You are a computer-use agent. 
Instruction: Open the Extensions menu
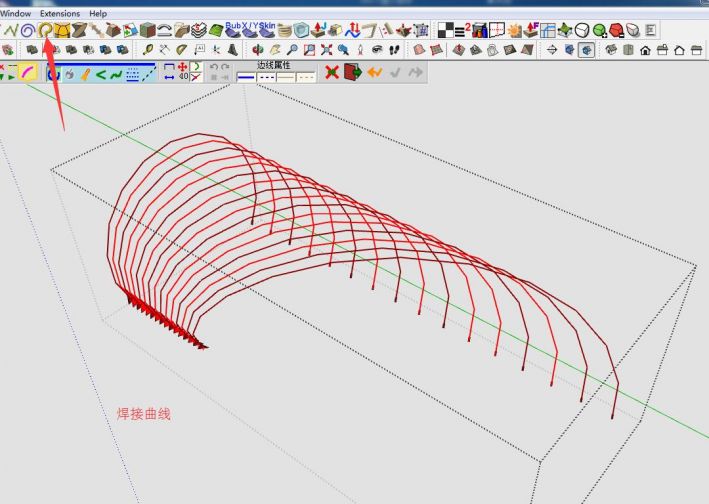pos(60,14)
